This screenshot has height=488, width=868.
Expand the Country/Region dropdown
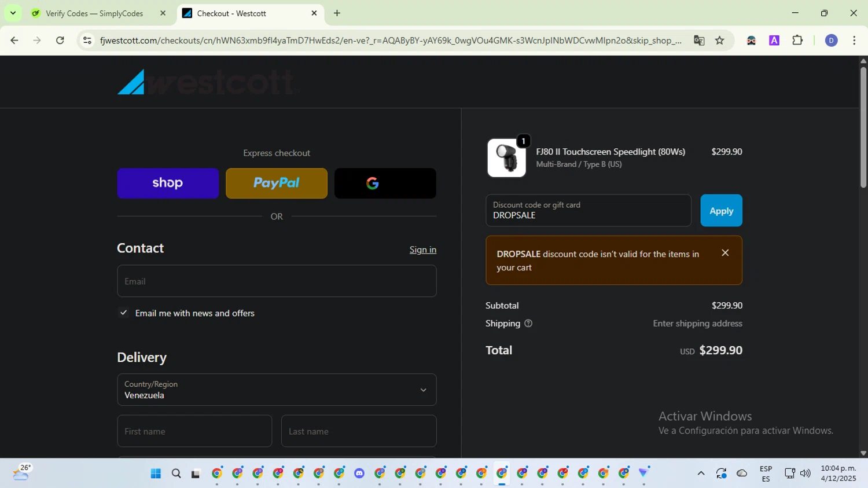point(277,390)
